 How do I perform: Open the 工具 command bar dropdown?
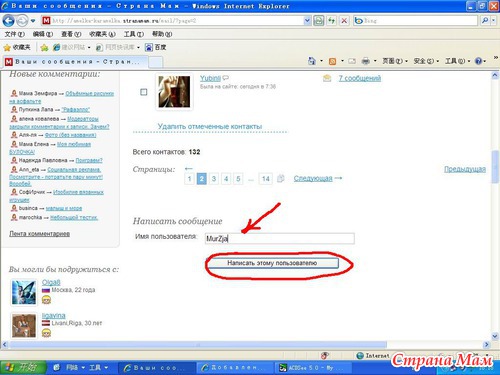pyautogui.click(x=458, y=61)
